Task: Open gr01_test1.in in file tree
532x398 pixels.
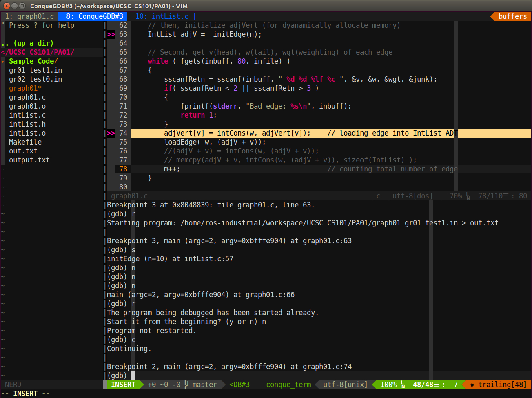Action: [35, 70]
